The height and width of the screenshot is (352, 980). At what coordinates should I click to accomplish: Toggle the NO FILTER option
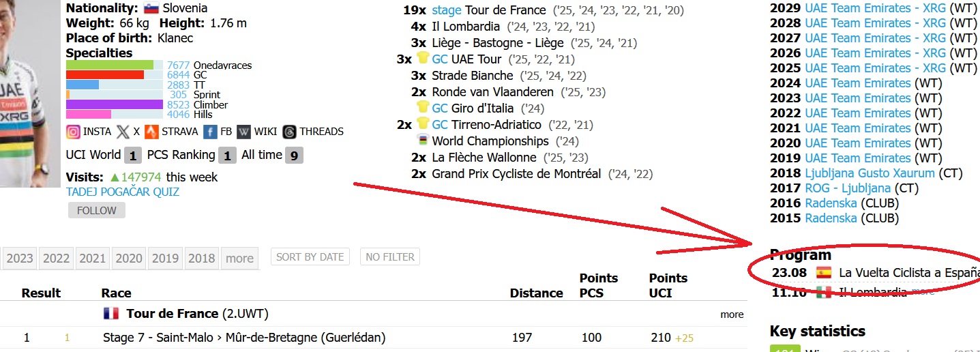tap(390, 257)
